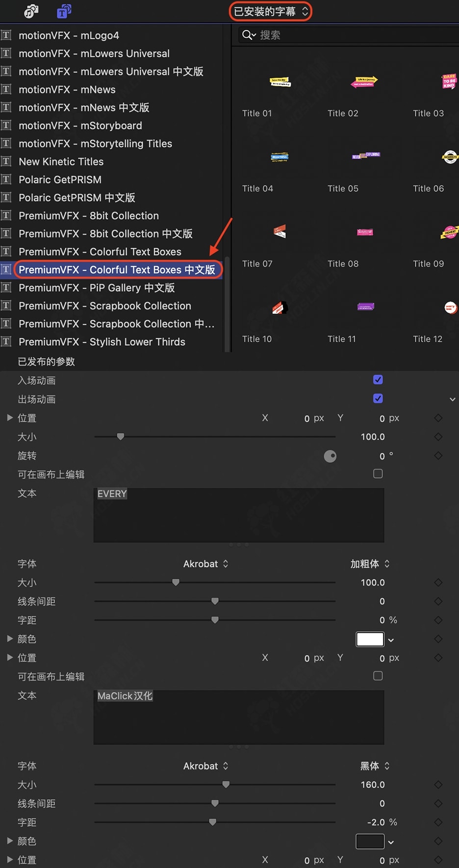The image size is (459, 868).
Task: Open black color swatch dropdown arrow
Action: pyautogui.click(x=391, y=842)
